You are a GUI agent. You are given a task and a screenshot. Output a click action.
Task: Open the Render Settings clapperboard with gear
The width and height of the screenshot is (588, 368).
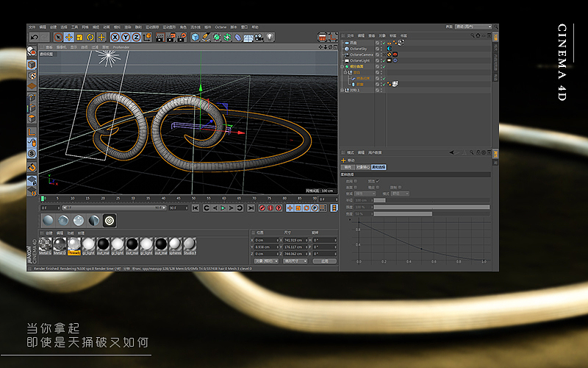(182, 38)
